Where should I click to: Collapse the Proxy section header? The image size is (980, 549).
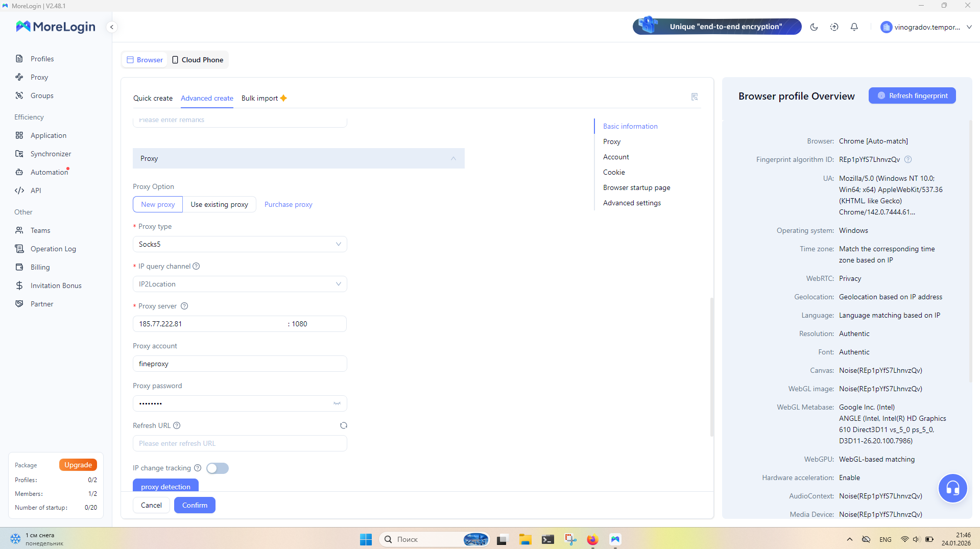point(299,158)
